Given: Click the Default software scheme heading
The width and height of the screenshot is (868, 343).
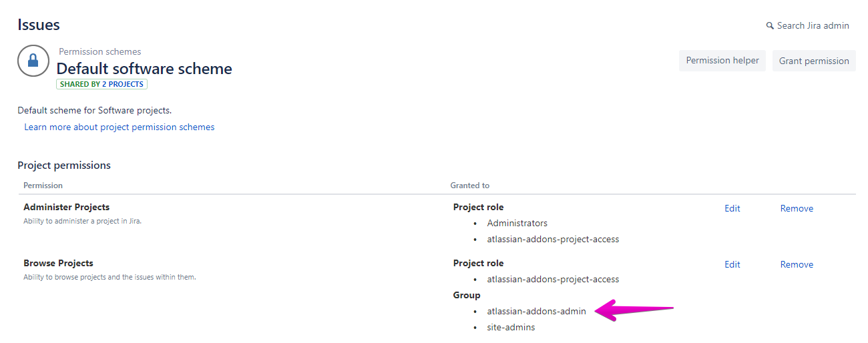Looking at the screenshot, I should click(144, 69).
